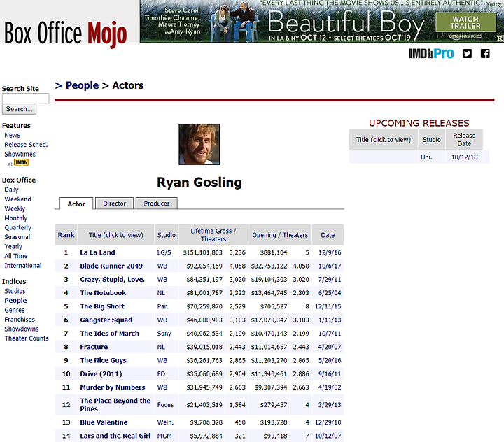The image size is (504, 442).
Task: Click the Sony studio link for Ides of March
Action: click(164, 334)
